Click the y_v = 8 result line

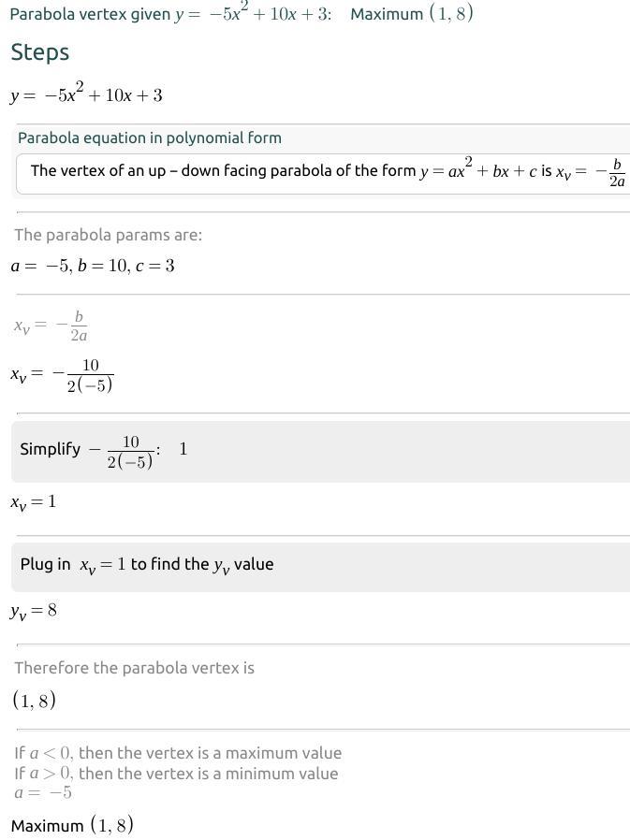(34, 612)
